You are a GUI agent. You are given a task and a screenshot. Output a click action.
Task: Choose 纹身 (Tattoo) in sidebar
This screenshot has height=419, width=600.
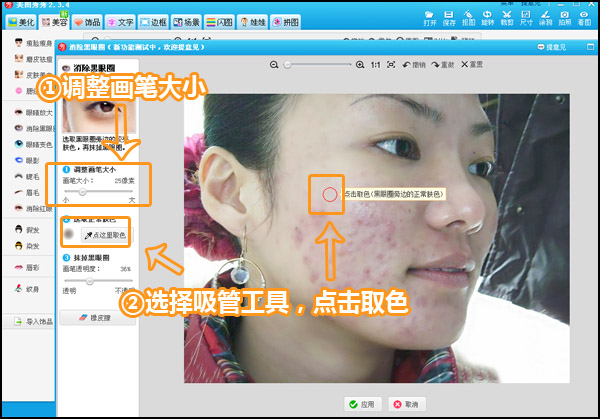pos(27,289)
